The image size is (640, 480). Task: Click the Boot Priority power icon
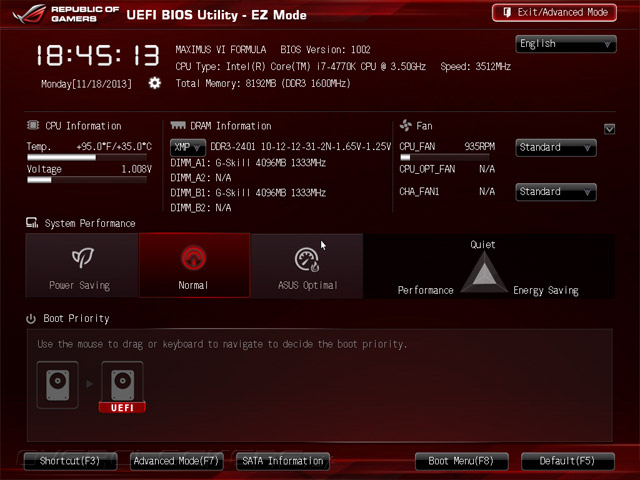(x=31, y=319)
